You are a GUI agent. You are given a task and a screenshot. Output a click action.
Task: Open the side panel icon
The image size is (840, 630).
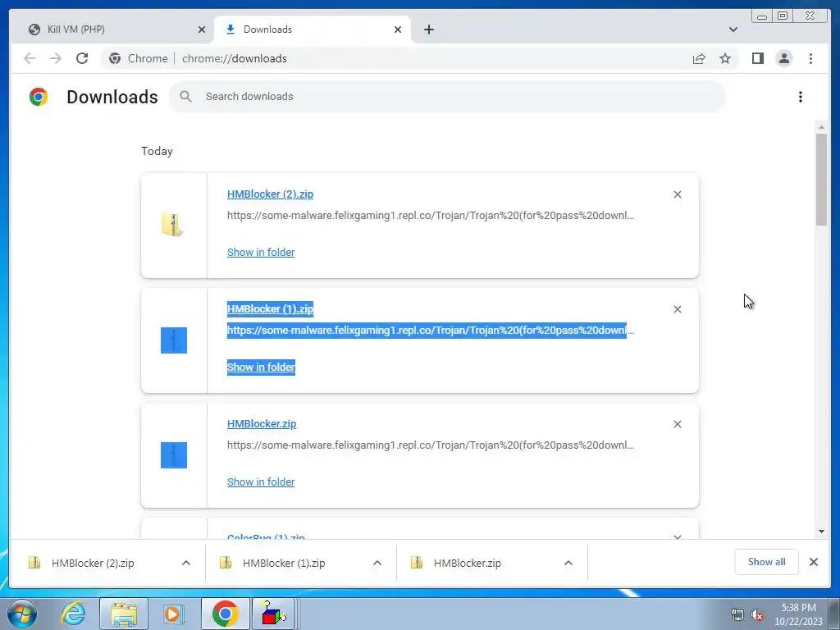click(x=757, y=58)
